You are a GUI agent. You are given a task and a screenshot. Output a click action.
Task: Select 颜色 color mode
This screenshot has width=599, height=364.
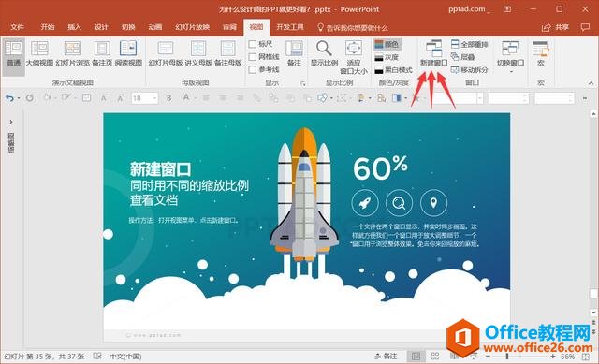(x=387, y=44)
